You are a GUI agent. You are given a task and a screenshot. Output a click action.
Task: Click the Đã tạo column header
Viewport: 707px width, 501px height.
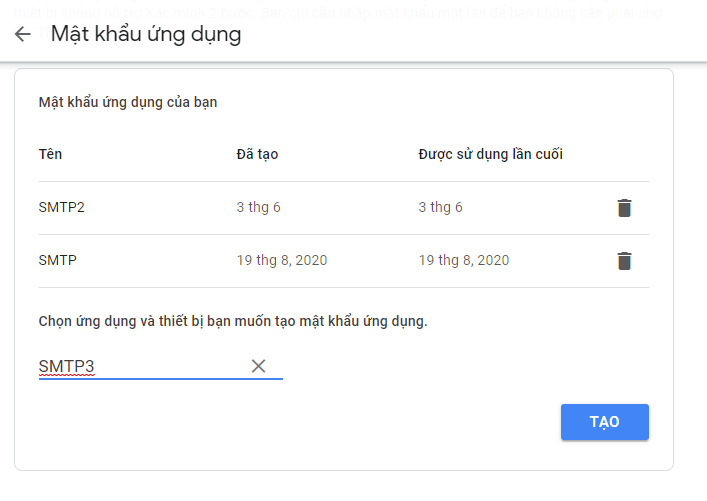click(x=257, y=154)
